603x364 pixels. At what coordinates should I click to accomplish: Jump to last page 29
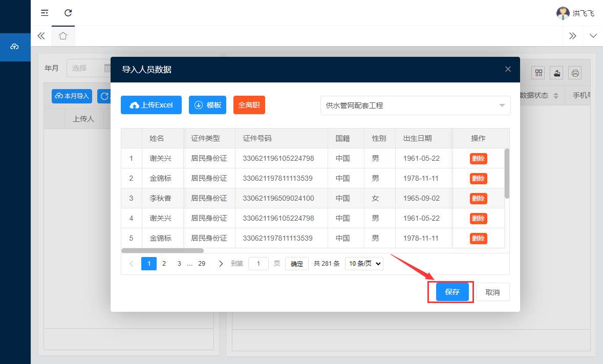pos(202,264)
